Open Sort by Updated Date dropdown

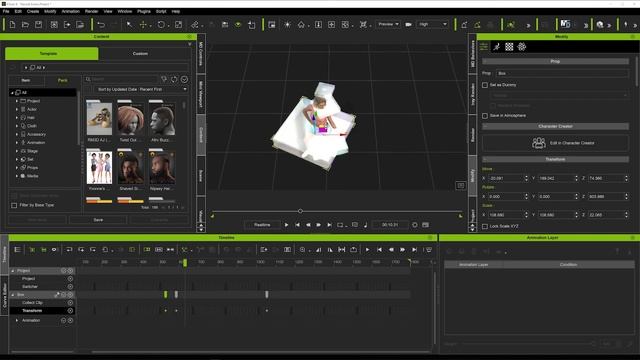click(141, 89)
